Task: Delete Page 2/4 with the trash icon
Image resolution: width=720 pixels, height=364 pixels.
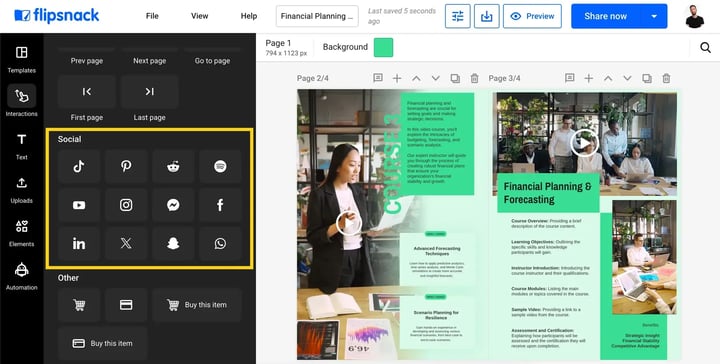Action: click(474, 78)
